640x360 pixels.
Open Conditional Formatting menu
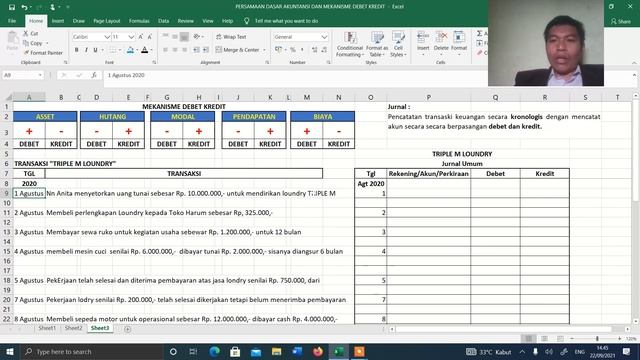pos(350,44)
